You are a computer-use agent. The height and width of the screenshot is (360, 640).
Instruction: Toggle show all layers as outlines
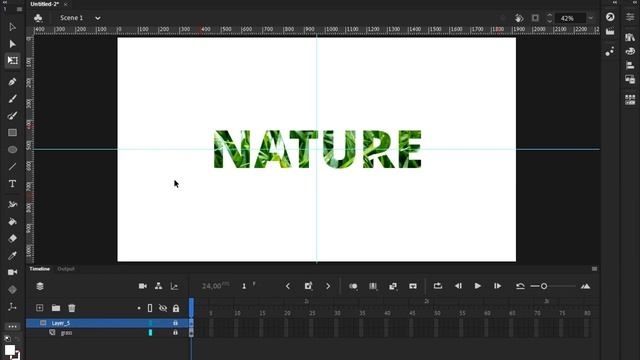tap(150, 308)
